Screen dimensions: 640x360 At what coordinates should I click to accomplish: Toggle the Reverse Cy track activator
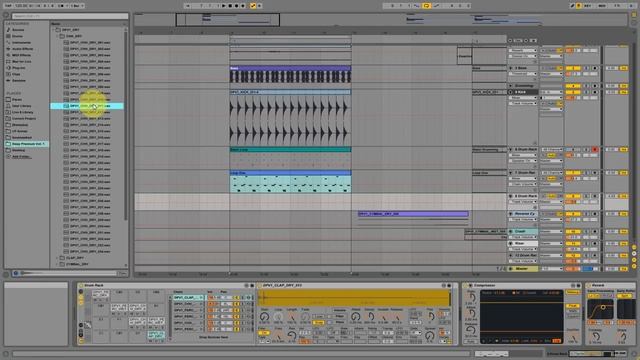pos(573,214)
